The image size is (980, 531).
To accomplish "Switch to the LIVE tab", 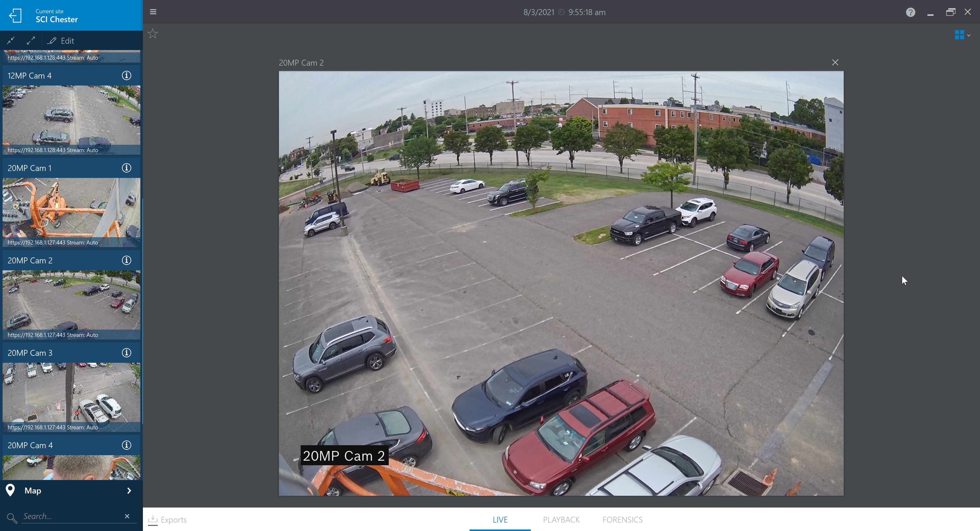I will point(500,520).
